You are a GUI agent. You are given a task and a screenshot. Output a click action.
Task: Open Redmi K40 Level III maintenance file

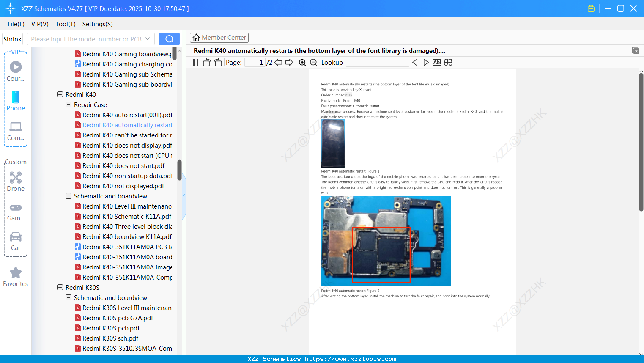pos(123,206)
